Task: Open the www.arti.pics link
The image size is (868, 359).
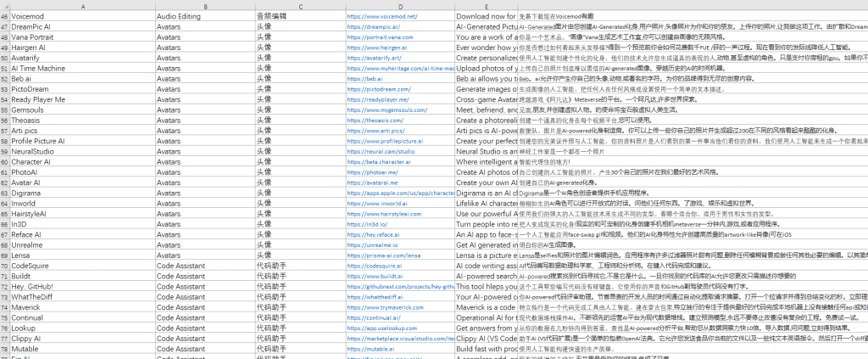Action: click(x=376, y=131)
